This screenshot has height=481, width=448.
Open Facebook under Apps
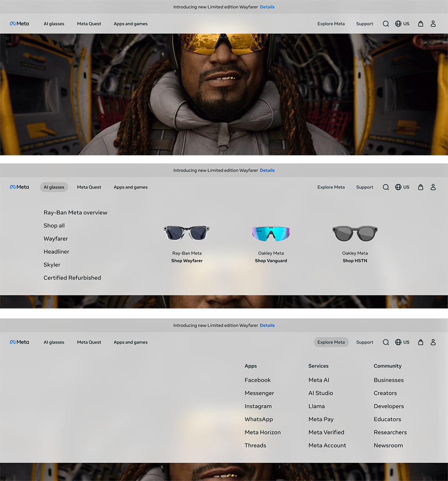pyautogui.click(x=257, y=380)
